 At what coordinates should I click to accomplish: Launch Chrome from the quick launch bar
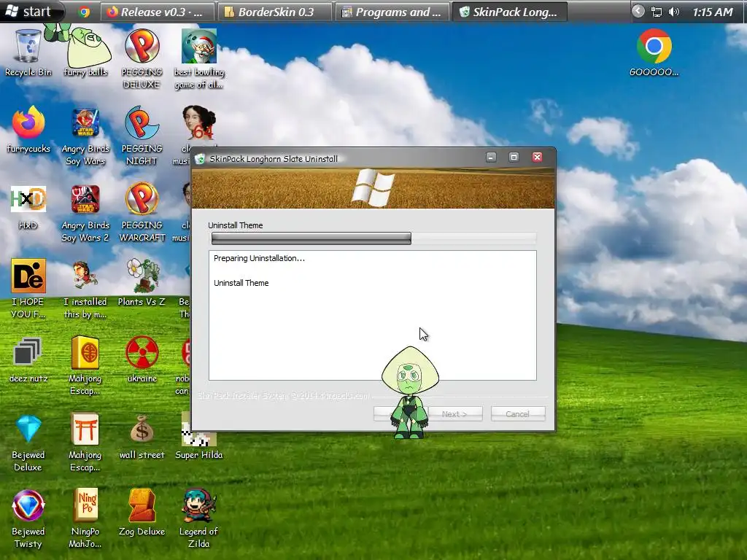[x=85, y=12]
